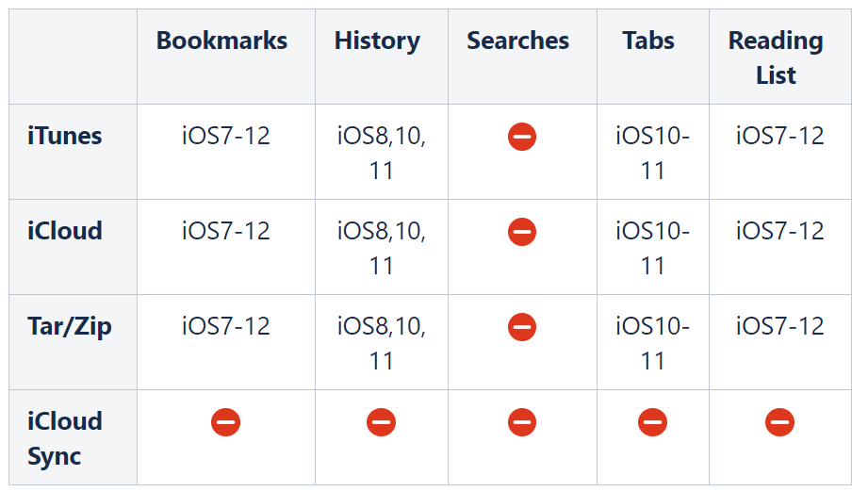Click the iCloud Sync row label
Image resolution: width=868 pixels, height=492 pixels.
coord(65,438)
